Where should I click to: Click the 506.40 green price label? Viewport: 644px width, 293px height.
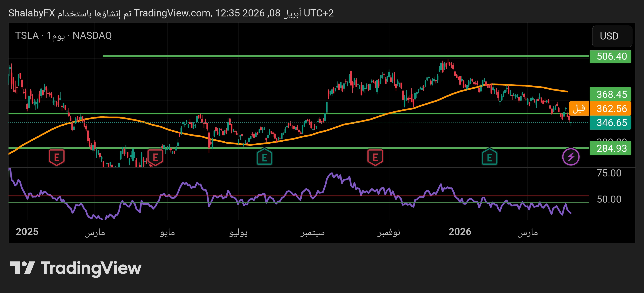(x=610, y=57)
